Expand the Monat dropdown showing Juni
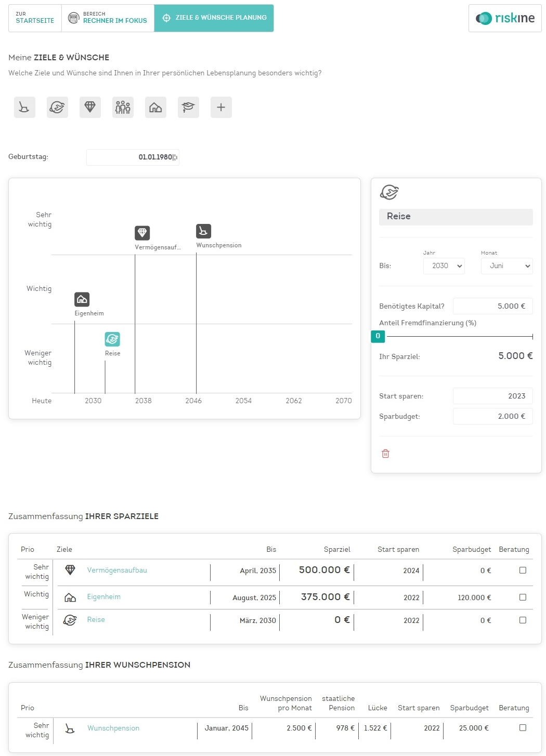 [506, 266]
